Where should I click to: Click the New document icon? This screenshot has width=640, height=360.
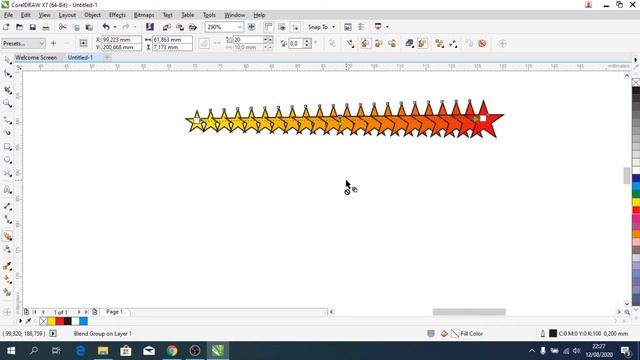pyautogui.click(x=6, y=27)
